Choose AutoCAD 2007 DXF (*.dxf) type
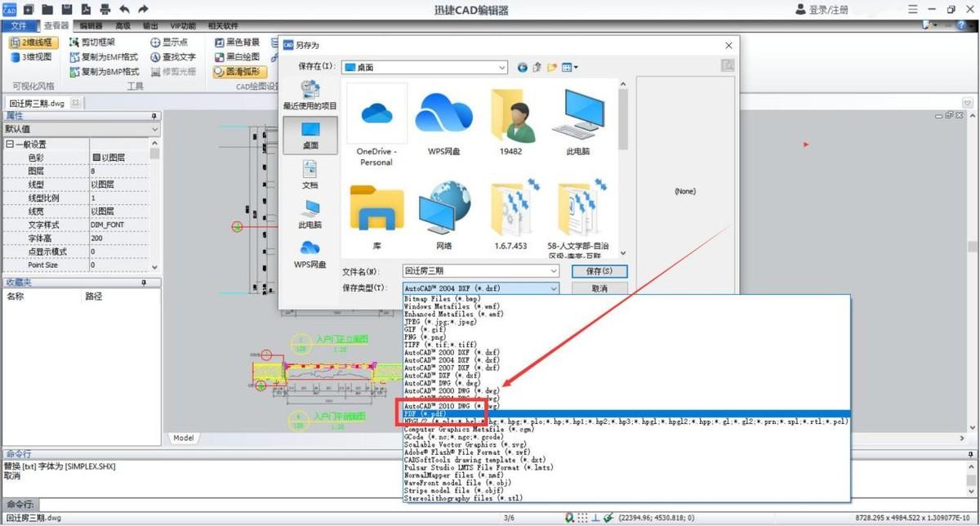 pos(627,368)
